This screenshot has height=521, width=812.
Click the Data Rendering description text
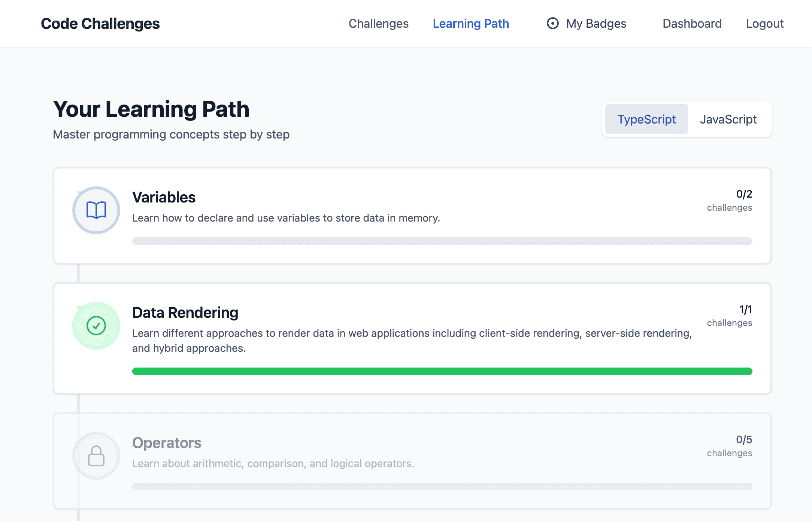point(412,341)
